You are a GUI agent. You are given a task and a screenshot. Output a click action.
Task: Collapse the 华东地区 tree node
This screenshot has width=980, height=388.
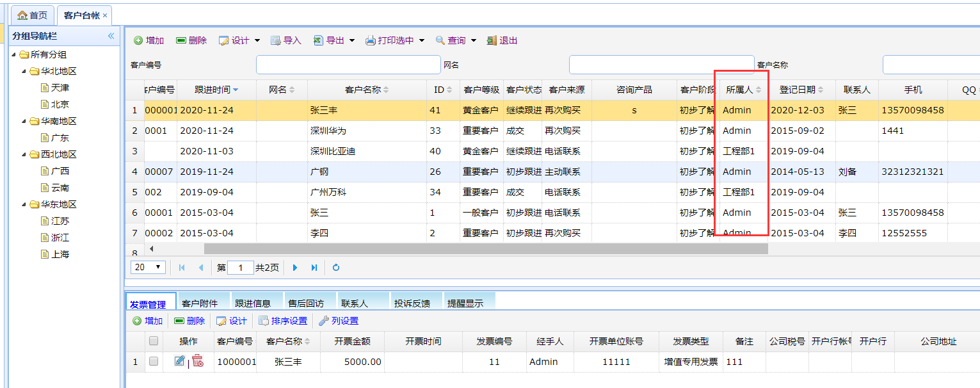tap(24, 204)
